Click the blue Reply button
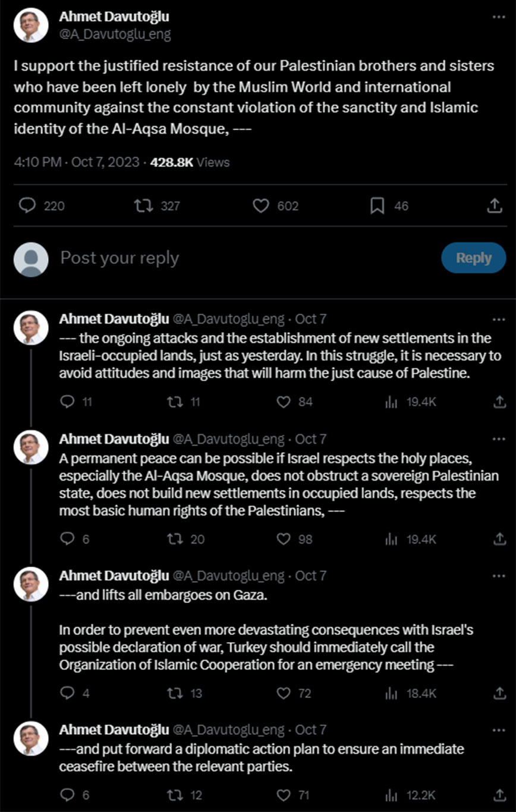The width and height of the screenshot is (516, 812). pos(473,258)
